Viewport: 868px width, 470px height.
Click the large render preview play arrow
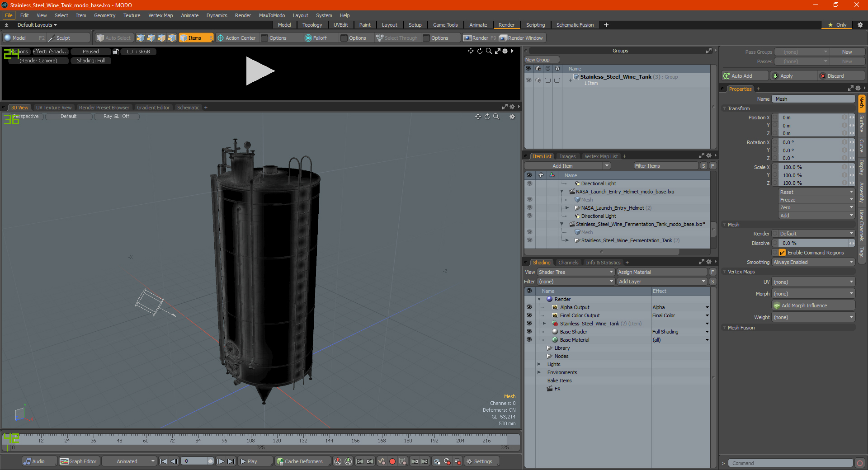260,71
